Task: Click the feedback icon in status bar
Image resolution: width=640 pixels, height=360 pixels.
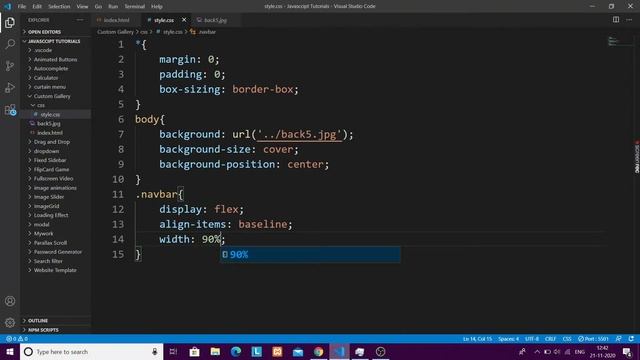Action: (x=619, y=339)
